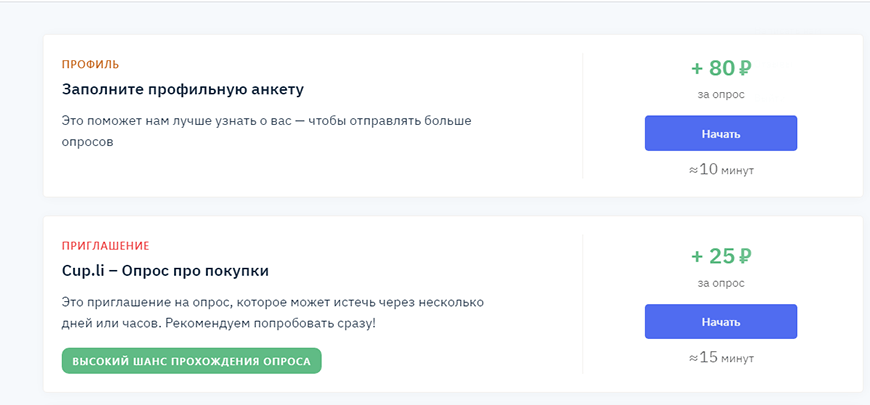
Task: Click the orange ПРОФИЛЬ category label
Action: click(x=90, y=65)
